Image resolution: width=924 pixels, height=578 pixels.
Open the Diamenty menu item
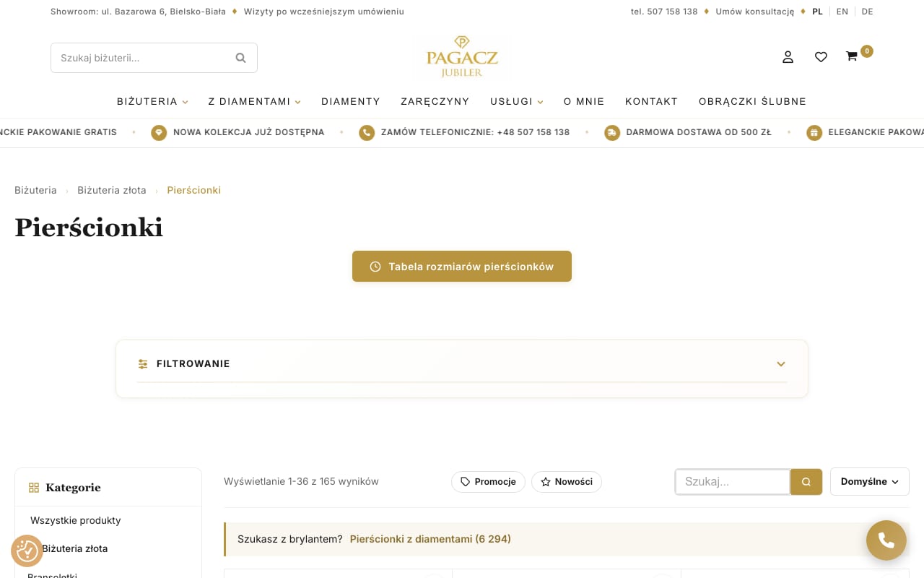click(x=351, y=102)
